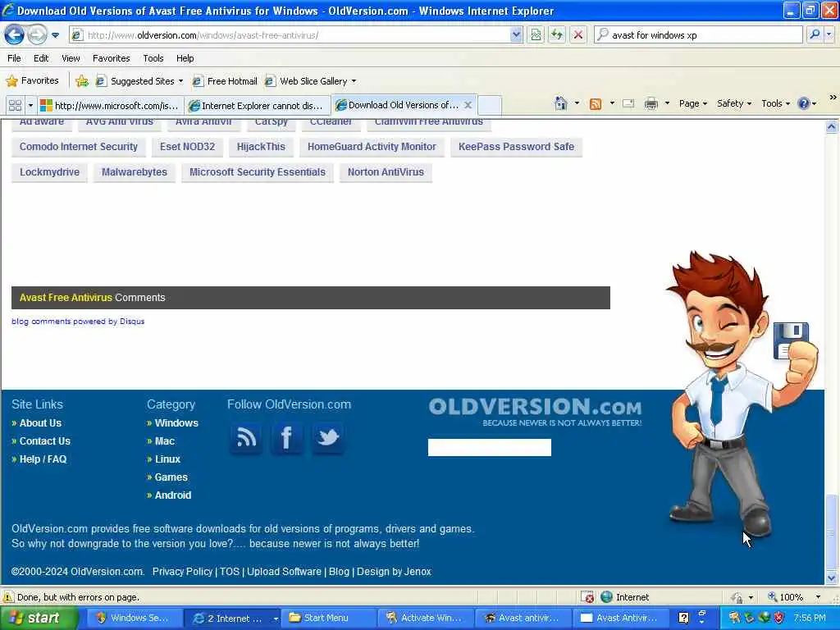The width and height of the screenshot is (840, 630).
Task: Click the Read Mail icon
Action: pyautogui.click(x=628, y=103)
